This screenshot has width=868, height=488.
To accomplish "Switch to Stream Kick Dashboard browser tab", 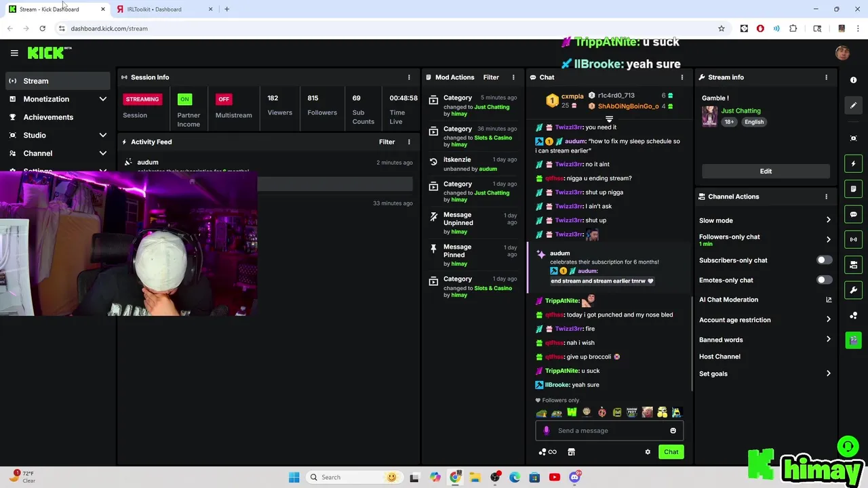I will pyautogui.click(x=56, y=9).
